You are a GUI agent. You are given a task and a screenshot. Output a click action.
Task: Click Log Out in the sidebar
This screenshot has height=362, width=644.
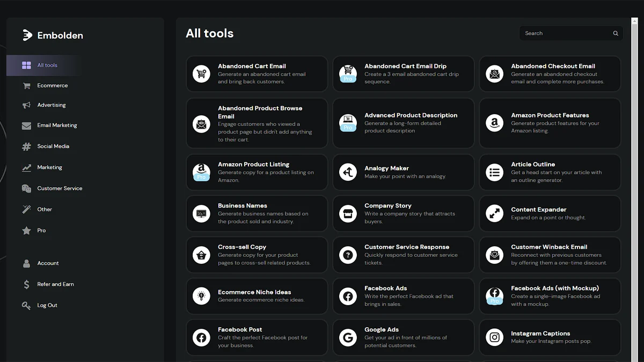(x=46, y=305)
